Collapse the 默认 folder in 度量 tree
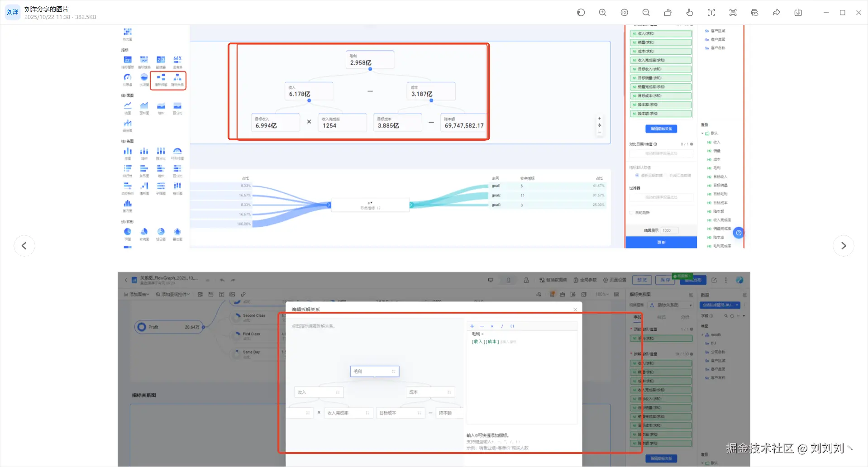The height and width of the screenshot is (467, 868). click(703, 133)
